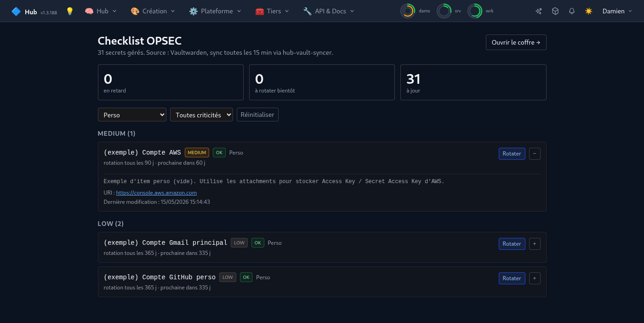Click the Checklist OPSEC heading

click(140, 41)
